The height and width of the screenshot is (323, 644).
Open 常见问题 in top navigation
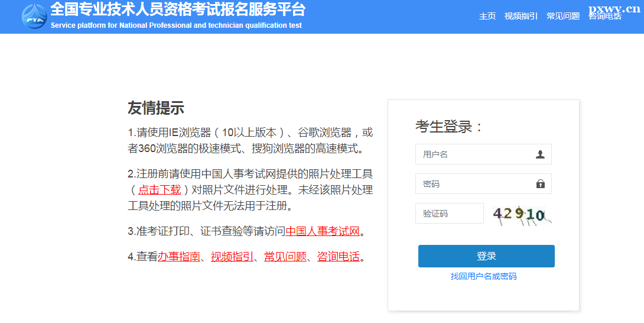[x=563, y=16]
